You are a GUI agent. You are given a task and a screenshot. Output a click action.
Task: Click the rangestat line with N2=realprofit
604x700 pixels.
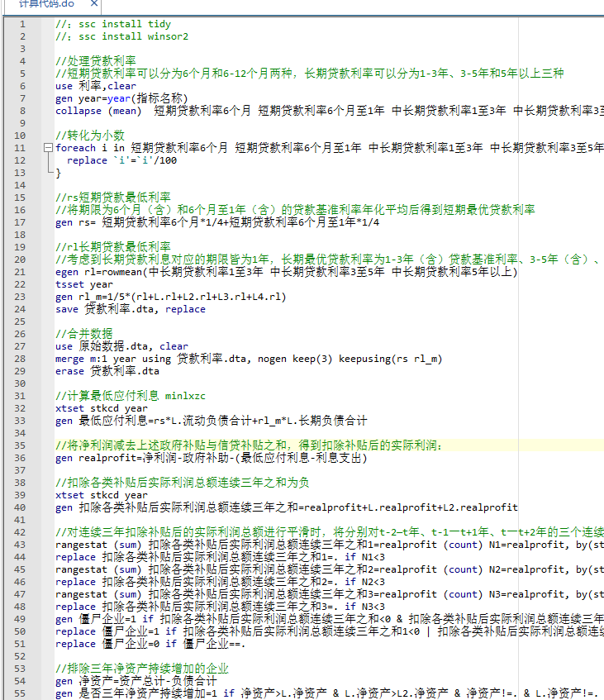click(330, 569)
